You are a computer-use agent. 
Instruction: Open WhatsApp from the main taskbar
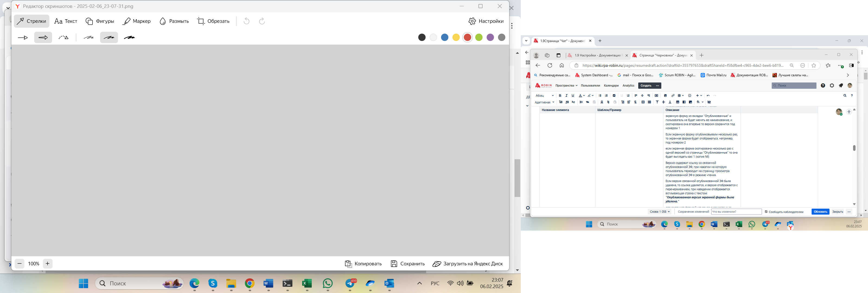point(327,284)
